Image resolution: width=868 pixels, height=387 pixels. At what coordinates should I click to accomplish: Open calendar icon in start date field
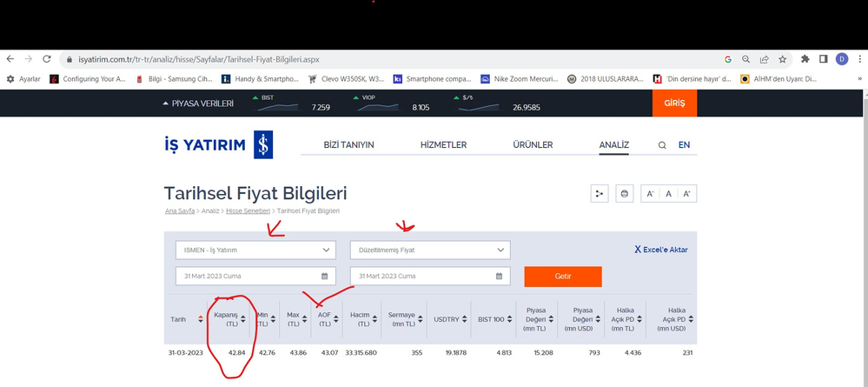pos(325,276)
